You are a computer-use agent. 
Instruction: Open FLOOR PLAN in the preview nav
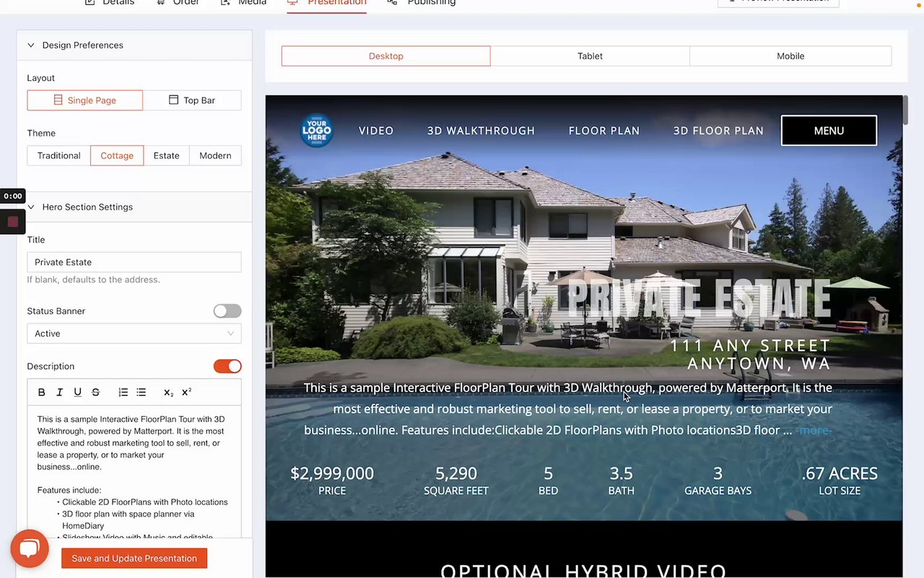[x=604, y=131]
